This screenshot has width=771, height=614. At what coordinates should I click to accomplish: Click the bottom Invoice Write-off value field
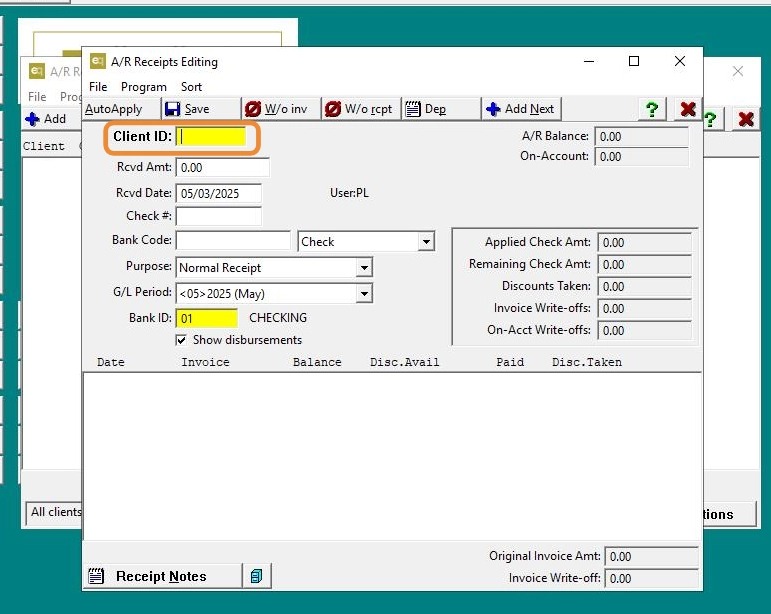click(x=652, y=578)
